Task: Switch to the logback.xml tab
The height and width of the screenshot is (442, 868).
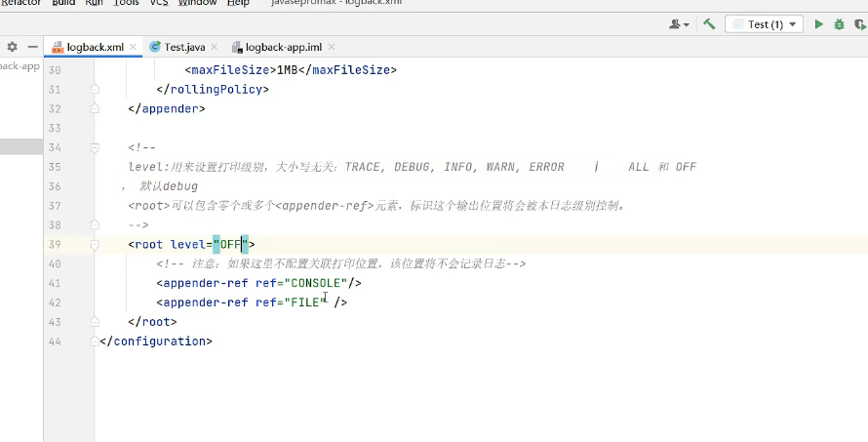Action: [x=95, y=47]
